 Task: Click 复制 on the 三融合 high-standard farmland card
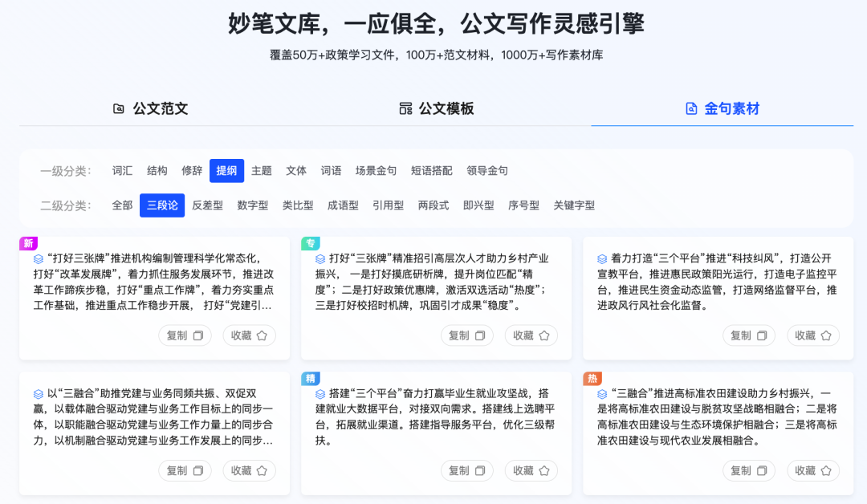(x=748, y=471)
